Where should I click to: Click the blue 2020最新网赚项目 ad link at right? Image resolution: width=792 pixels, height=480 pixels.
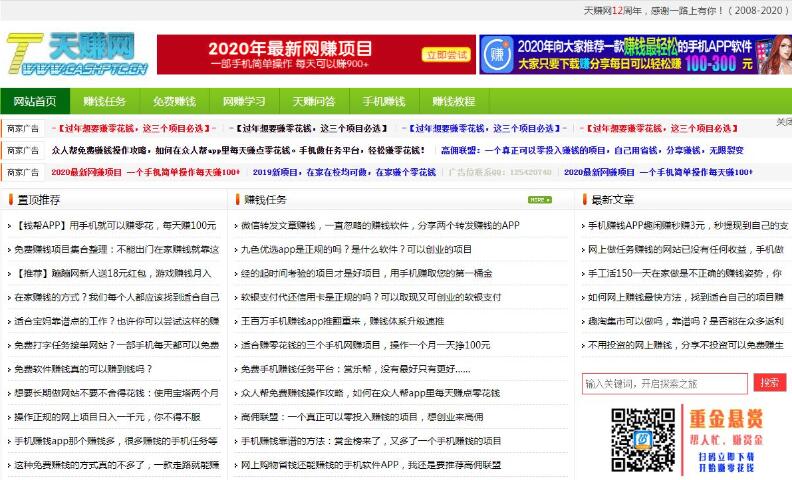click(x=658, y=172)
